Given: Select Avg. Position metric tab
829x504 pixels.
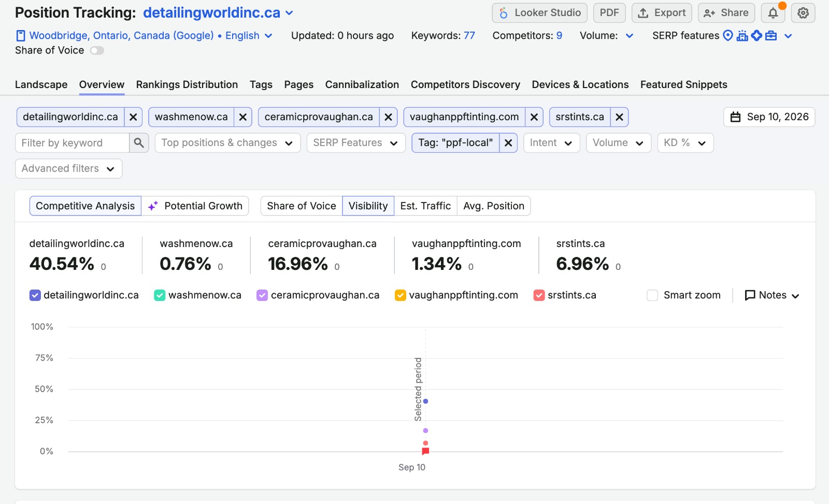Looking at the screenshot, I should pyautogui.click(x=494, y=206).
